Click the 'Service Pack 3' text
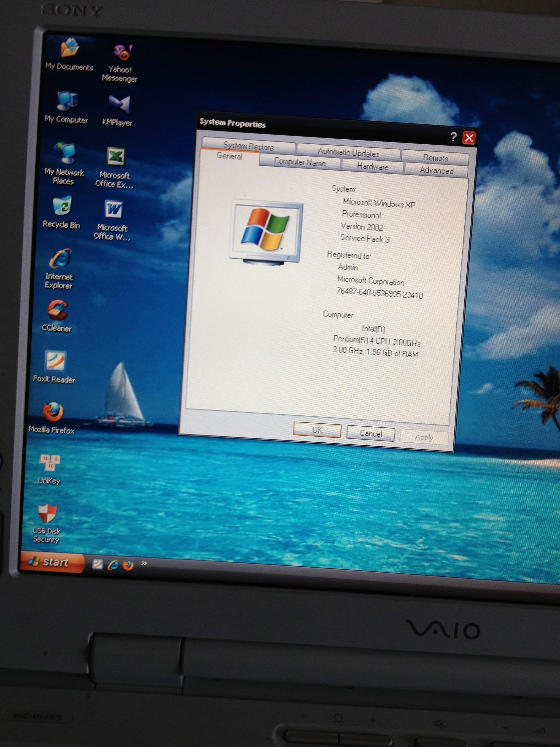Viewport: 560px width, 747px height. point(365,238)
